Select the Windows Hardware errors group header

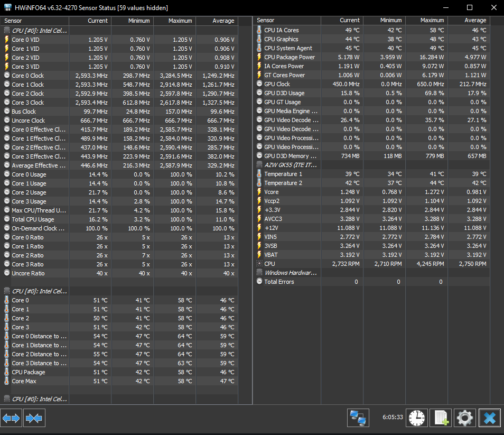click(x=291, y=273)
